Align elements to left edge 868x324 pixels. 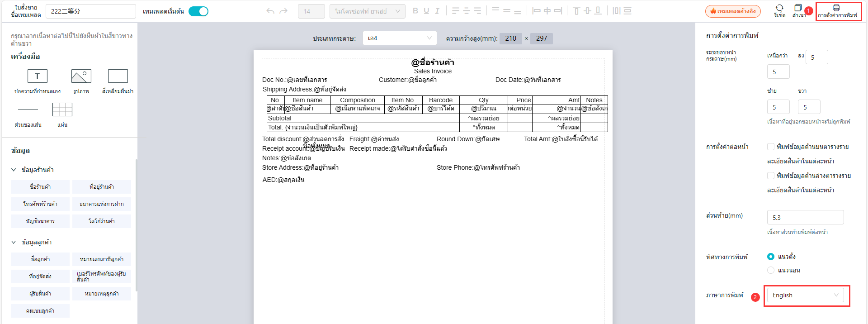pyautogui.click(x=536, y=11)
